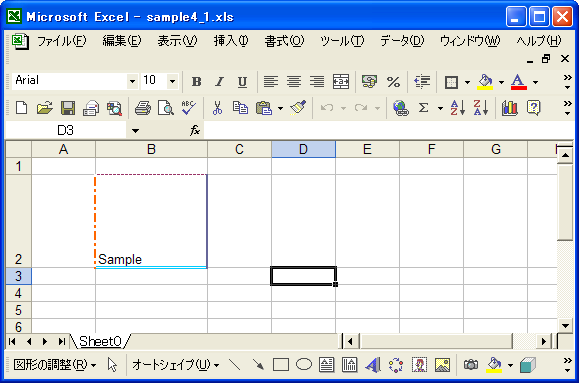The image size is (579, 383).
Task: Open the Arial font name dropdown
Action: [132, 81]
